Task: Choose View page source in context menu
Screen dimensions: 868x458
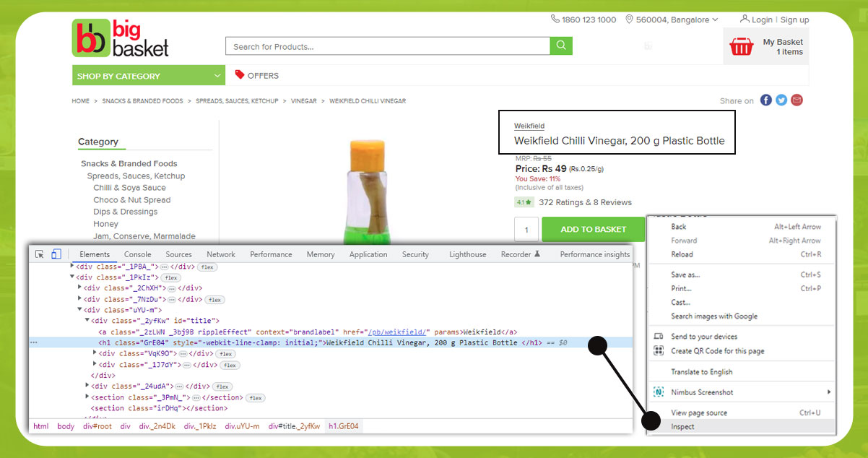Action: [x=699, y=412]
